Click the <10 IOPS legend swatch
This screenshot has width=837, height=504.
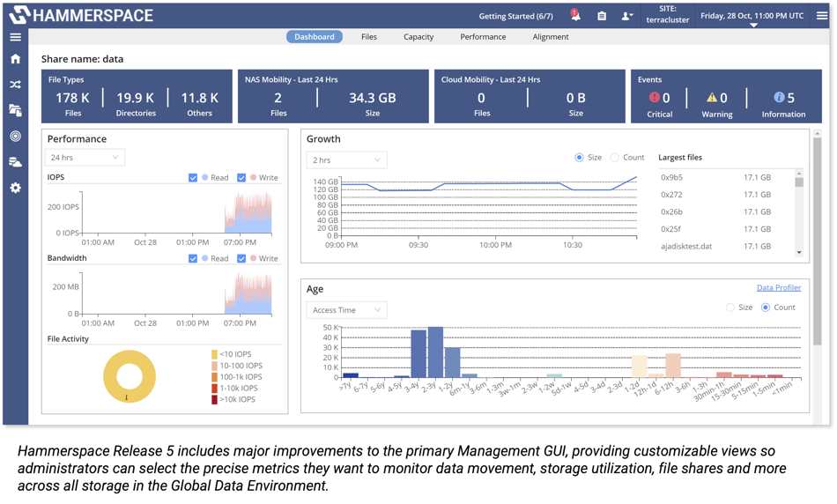click(214, 354)
